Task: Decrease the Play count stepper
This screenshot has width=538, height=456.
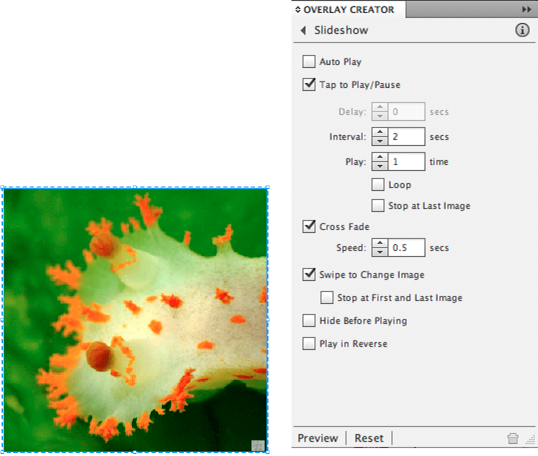Action: (380, 166)
